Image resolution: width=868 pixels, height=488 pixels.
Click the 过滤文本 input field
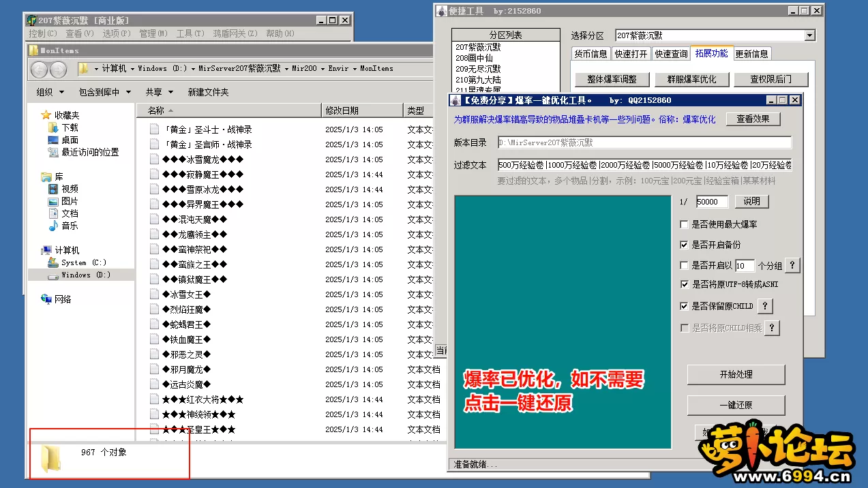click(645, 165)
